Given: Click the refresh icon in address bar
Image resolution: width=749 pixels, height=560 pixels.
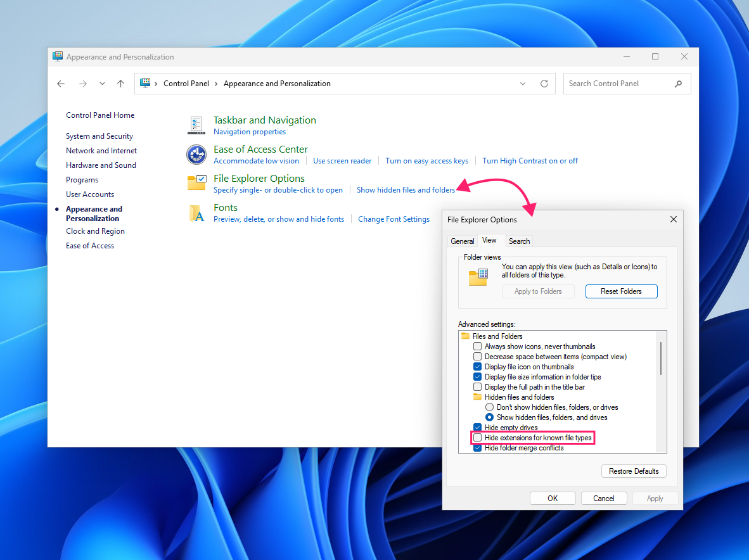Looking at the screenshot, I should [544, 84].
